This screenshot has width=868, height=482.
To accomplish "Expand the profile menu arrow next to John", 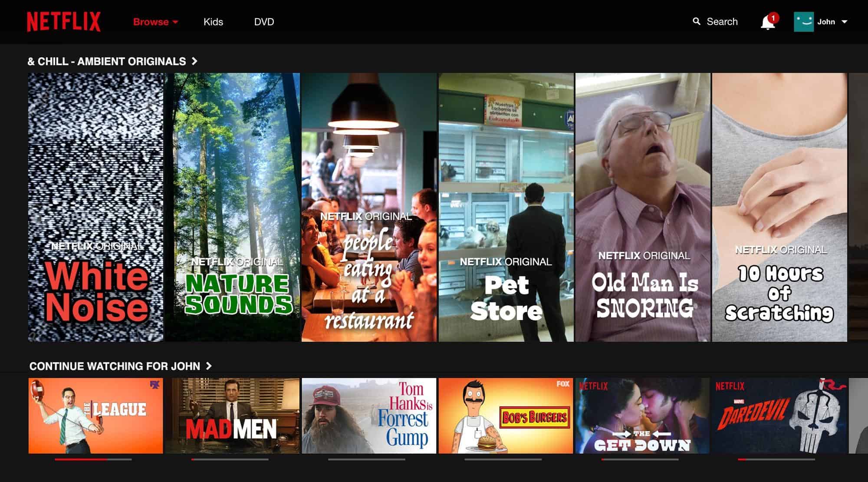I will click(x=844, y=22).
